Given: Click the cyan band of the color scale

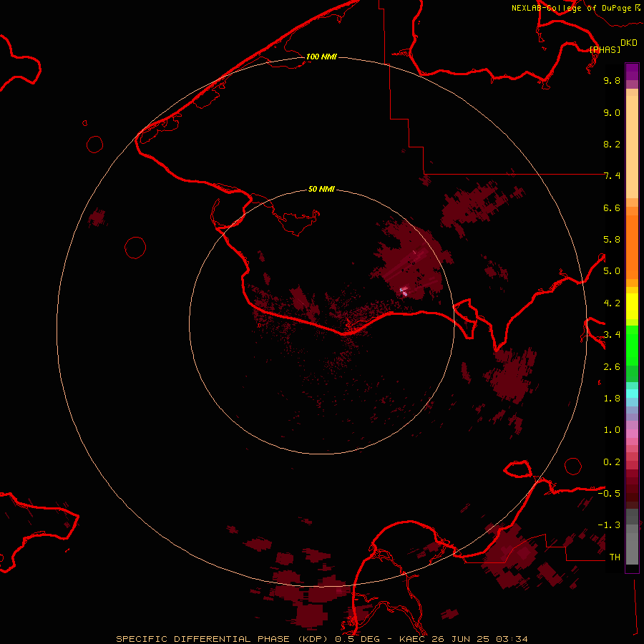Looking at the screenshot, I should [x=632, y=394].
